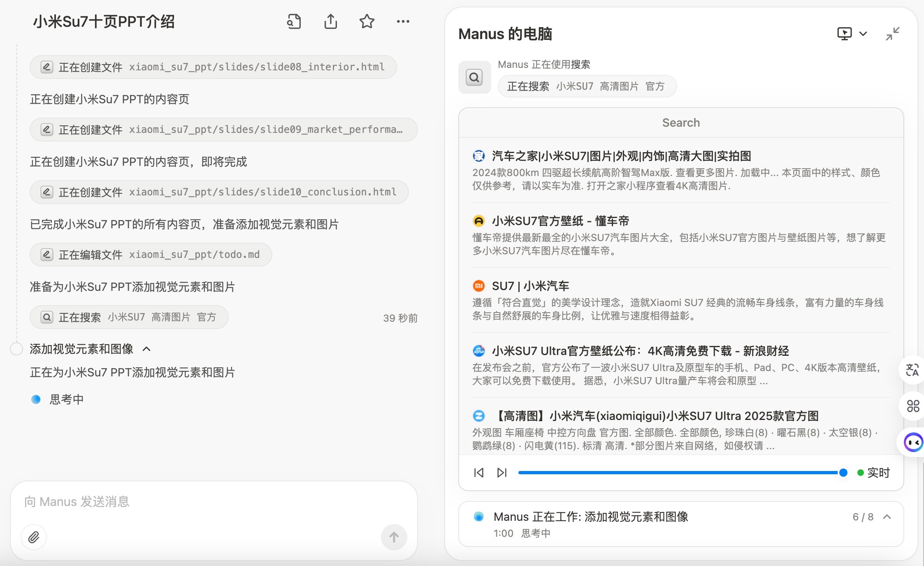The image size is (924, 566).
Task: Click the screen view mode icon
Action: click(x=844, y=34)
